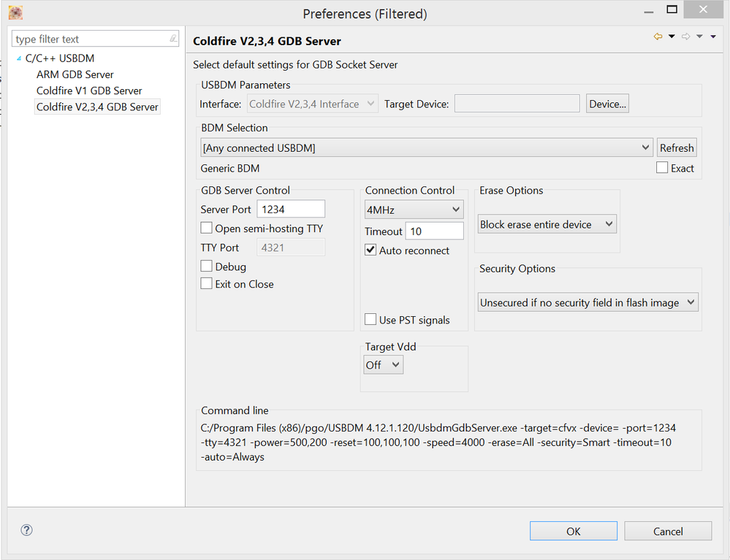Screen dimensions: 730x560
Task: Maximize the Preferences window
Action: pyautogui.click(x=672, y=9)
